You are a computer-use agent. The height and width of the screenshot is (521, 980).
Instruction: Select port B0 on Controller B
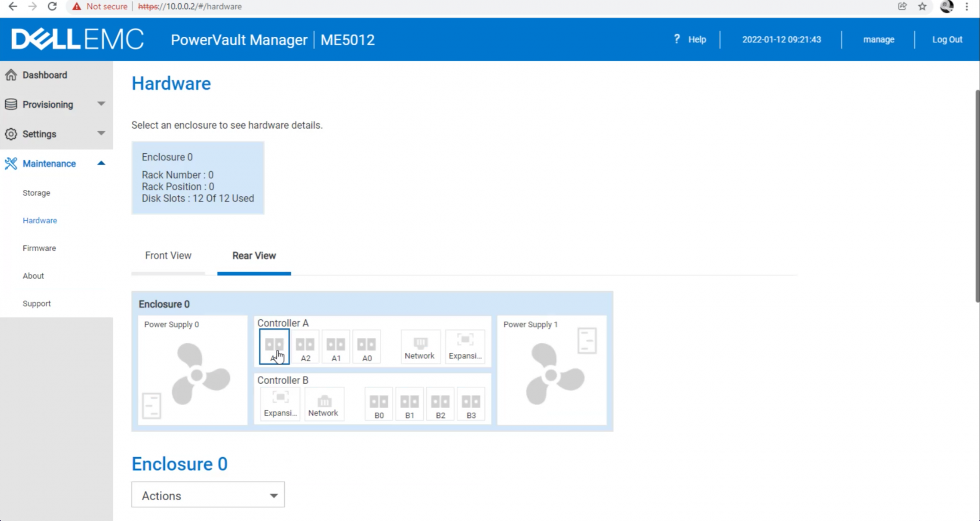(379, 405)
